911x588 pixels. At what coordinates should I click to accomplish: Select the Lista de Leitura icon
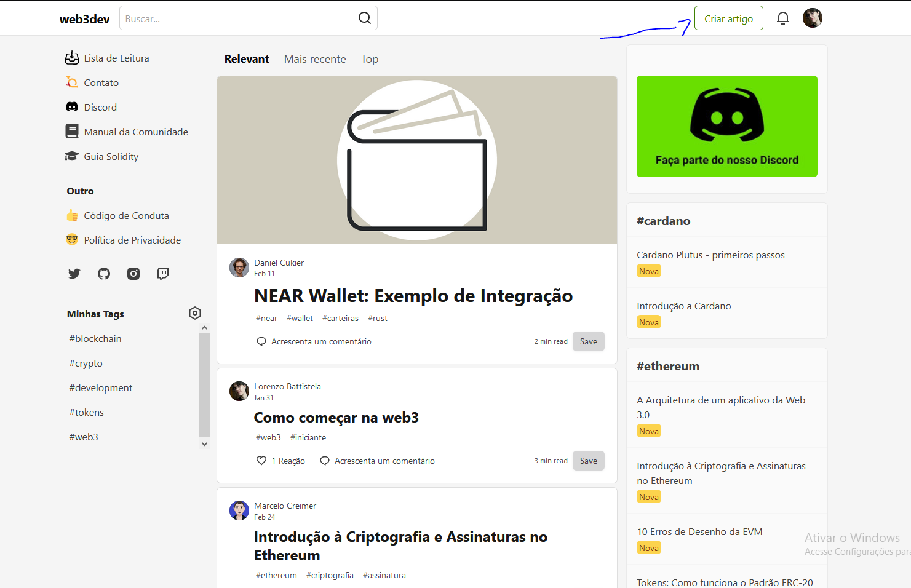tap(72, 57)
